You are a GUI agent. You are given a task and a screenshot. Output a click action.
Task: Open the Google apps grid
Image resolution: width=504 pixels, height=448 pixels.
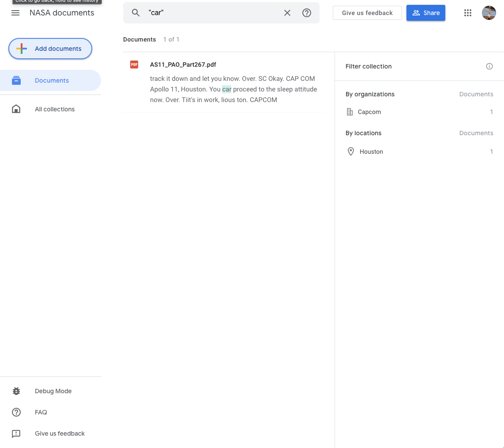point(468,13)
